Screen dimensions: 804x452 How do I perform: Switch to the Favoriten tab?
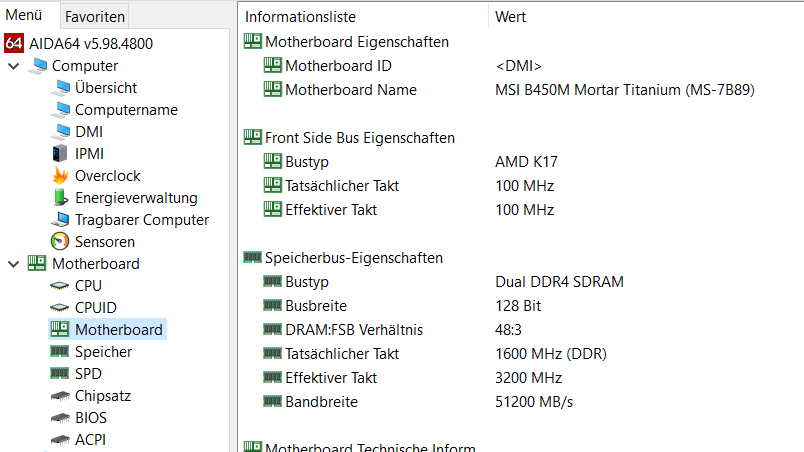[95, 17]
